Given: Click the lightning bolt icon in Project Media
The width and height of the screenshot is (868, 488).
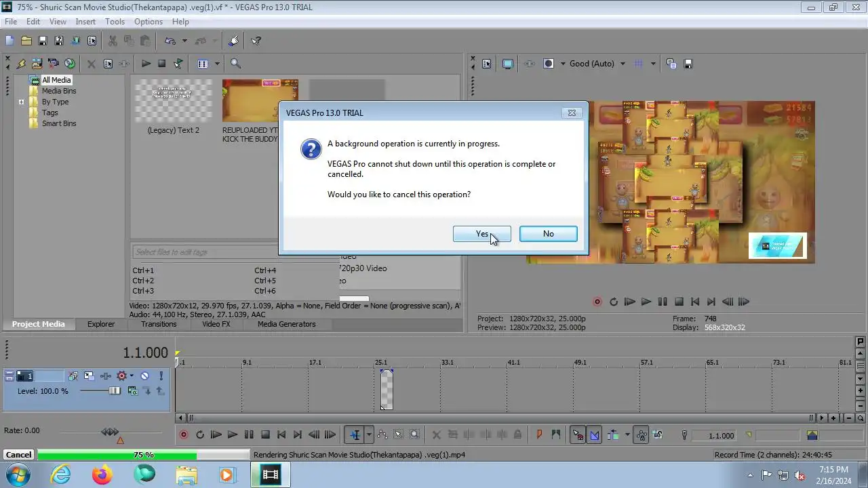Looking at the screenshot, I should click(21, 64).
